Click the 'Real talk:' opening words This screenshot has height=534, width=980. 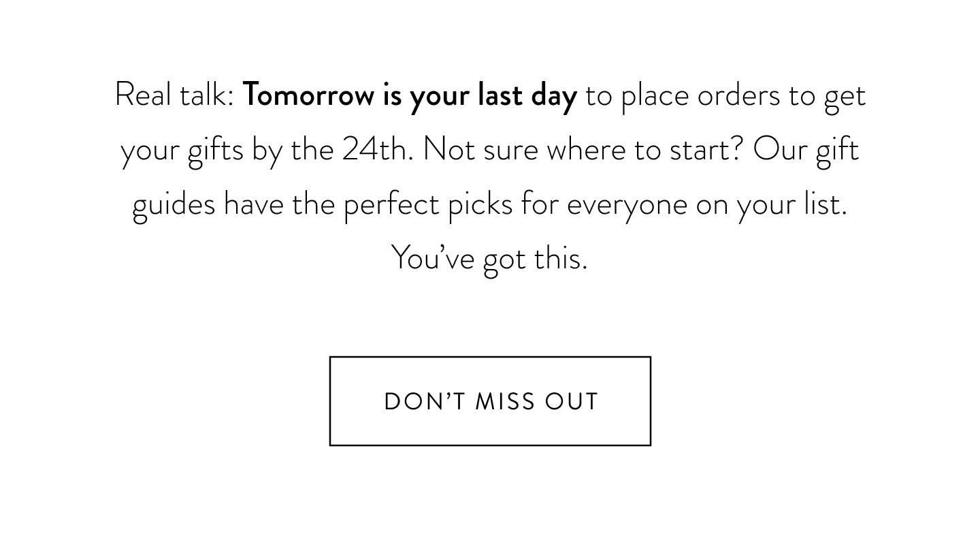175,95
